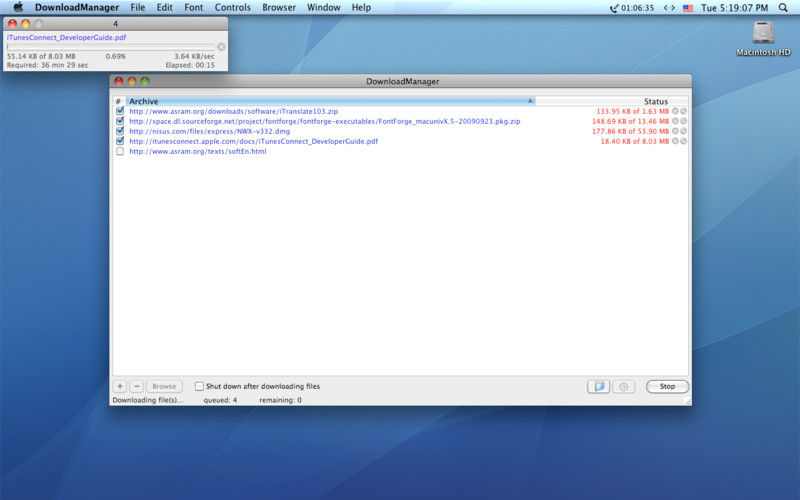
Task: Uncheck the iTranslate103.zip download checkbox
Action: point(120,111)
